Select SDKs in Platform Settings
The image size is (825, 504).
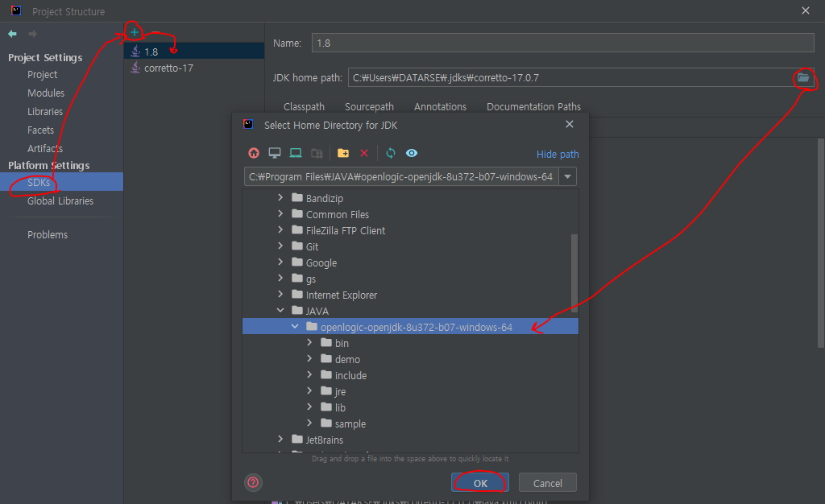61,182
